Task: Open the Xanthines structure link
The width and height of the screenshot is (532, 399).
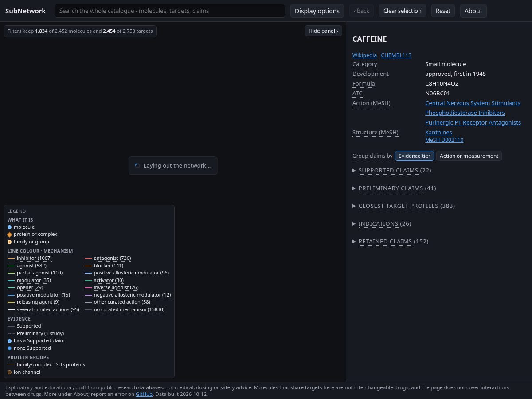Action: [438, 133]
